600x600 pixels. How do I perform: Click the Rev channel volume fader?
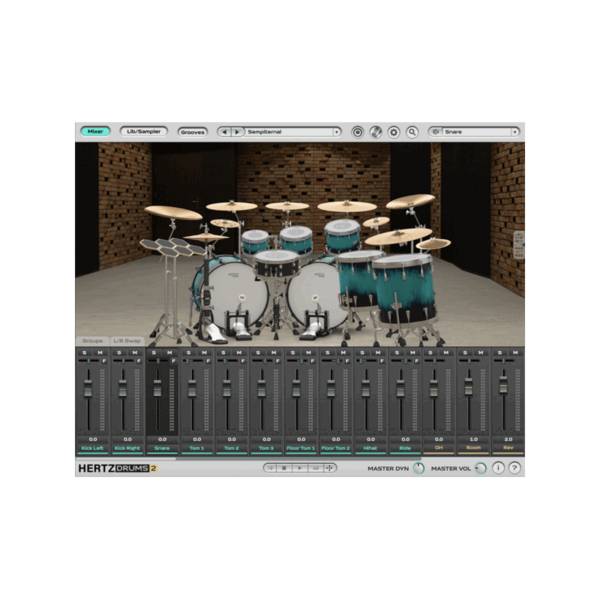pos(504,385)
